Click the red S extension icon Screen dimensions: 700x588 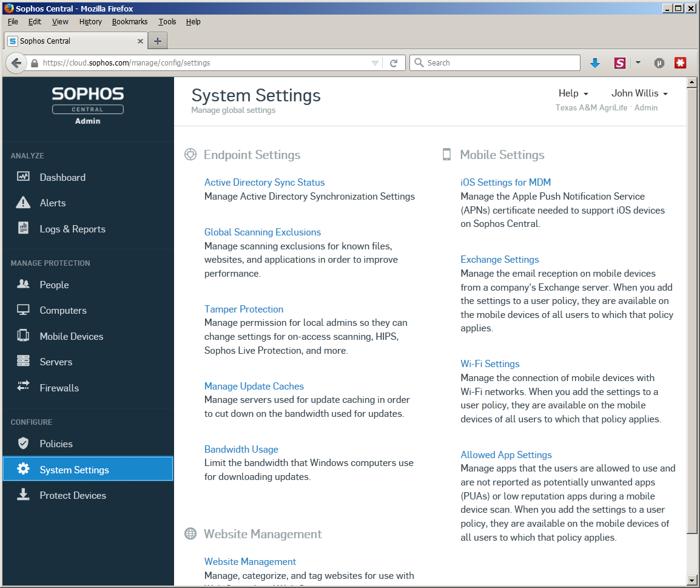pyautogui.click(x=620, y=63)
